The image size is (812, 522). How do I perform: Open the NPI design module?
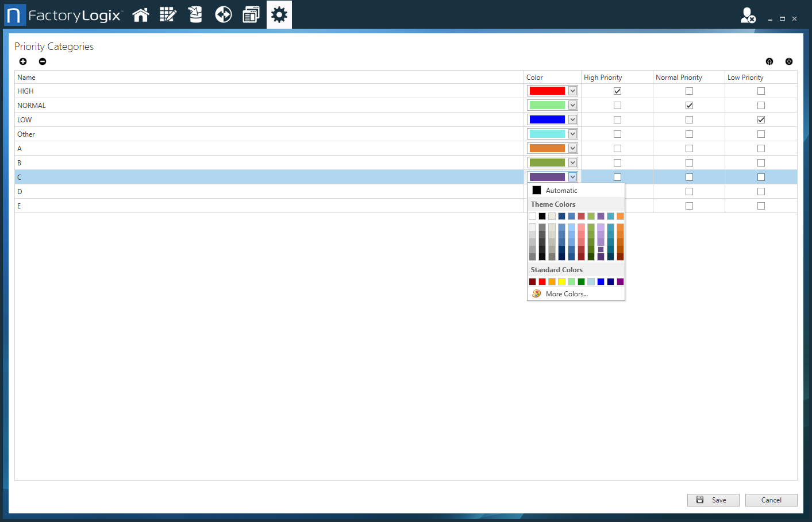point(168,14)
